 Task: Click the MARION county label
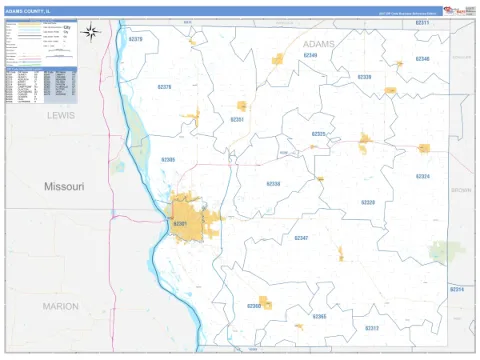[61, 306]
